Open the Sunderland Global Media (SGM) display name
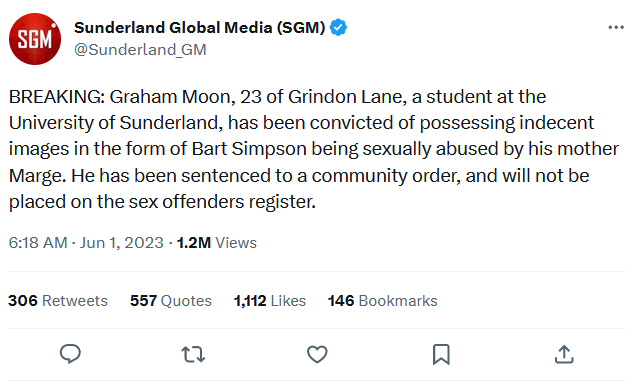 [200, 27]
